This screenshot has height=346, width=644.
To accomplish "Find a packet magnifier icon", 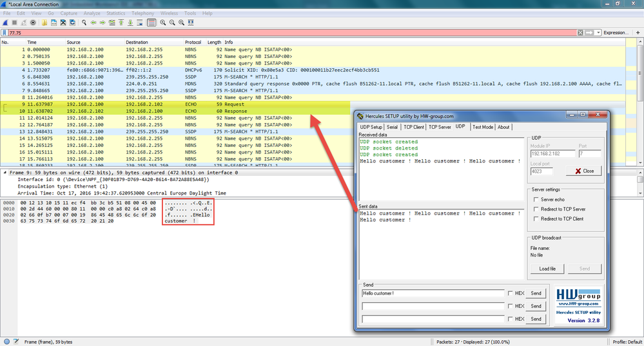I will tap(84, 23).
